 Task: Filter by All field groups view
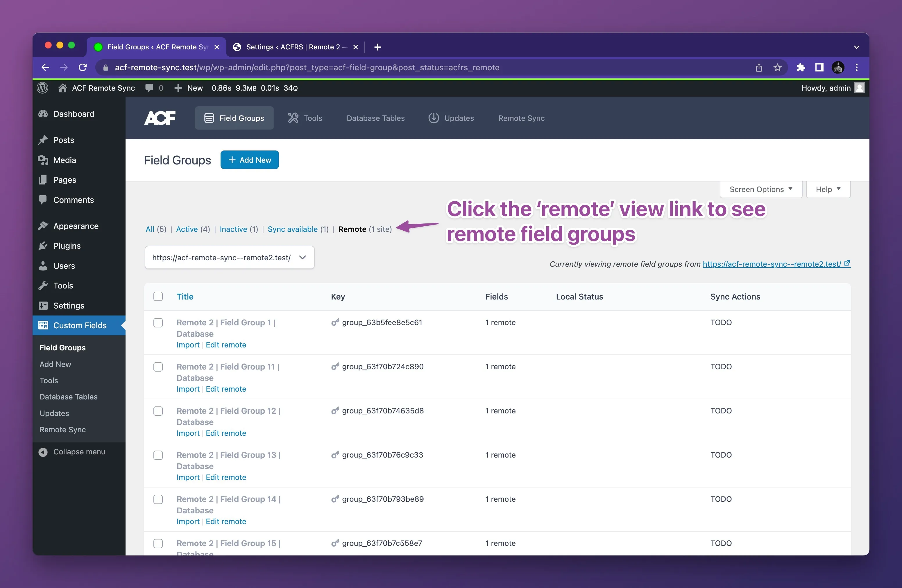150,229
